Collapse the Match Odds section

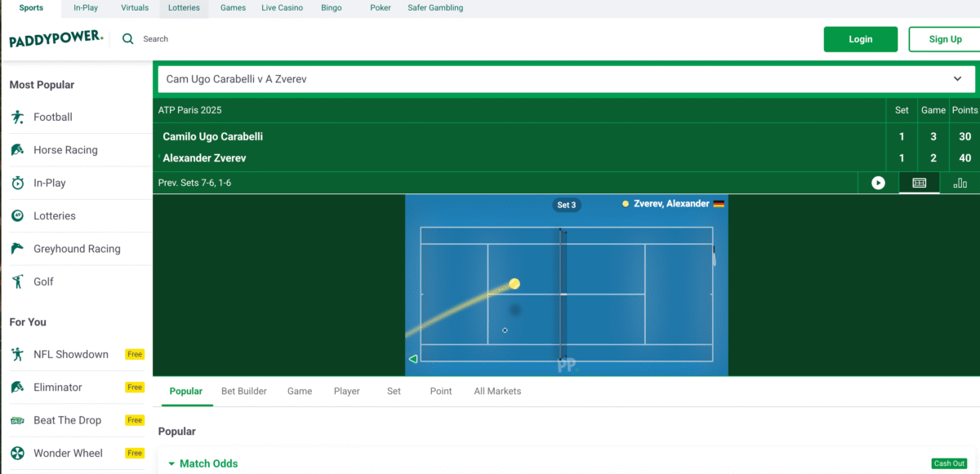click(x=171, y=463)
